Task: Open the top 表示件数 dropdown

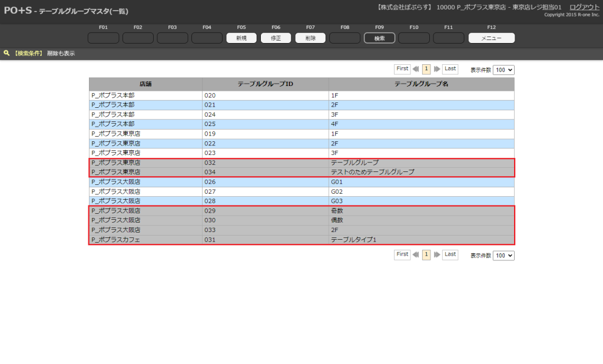Action: (503, 70)
